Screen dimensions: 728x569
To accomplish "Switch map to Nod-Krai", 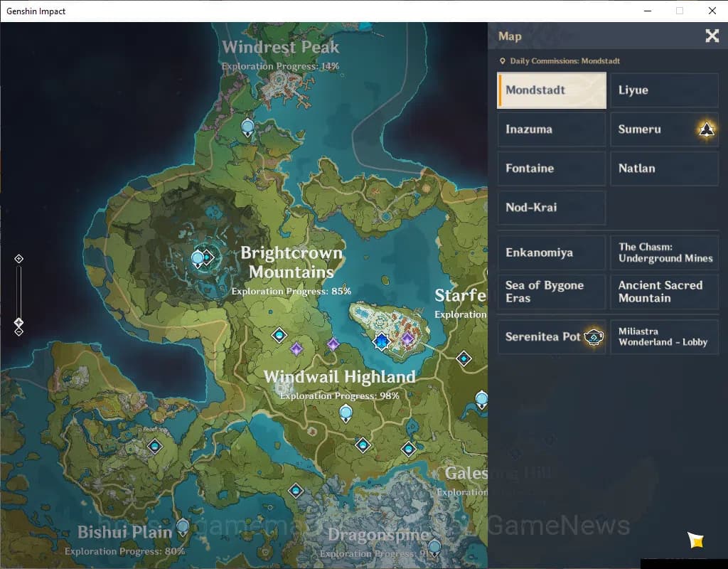I will pos(552,207).
